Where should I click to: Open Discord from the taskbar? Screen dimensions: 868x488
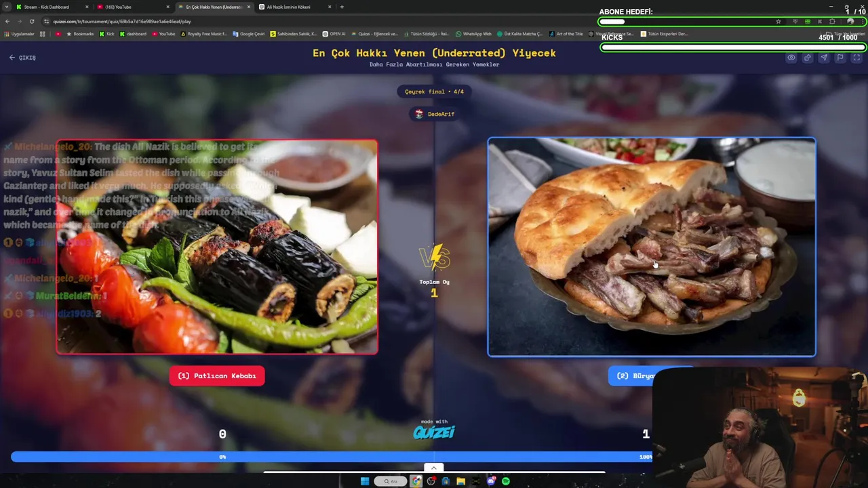(x=491, y=481)
